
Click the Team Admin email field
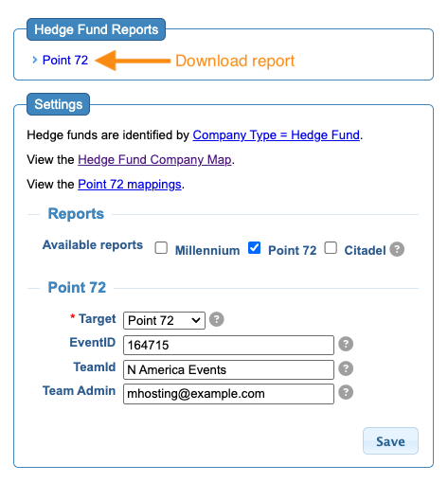(228, 394)
